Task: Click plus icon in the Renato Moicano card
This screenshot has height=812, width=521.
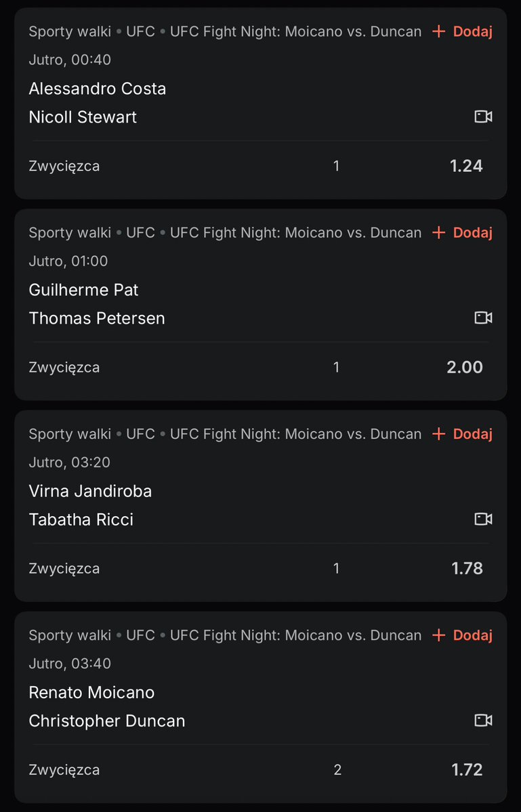Action: pyautogui.click(x=438, y=635)
